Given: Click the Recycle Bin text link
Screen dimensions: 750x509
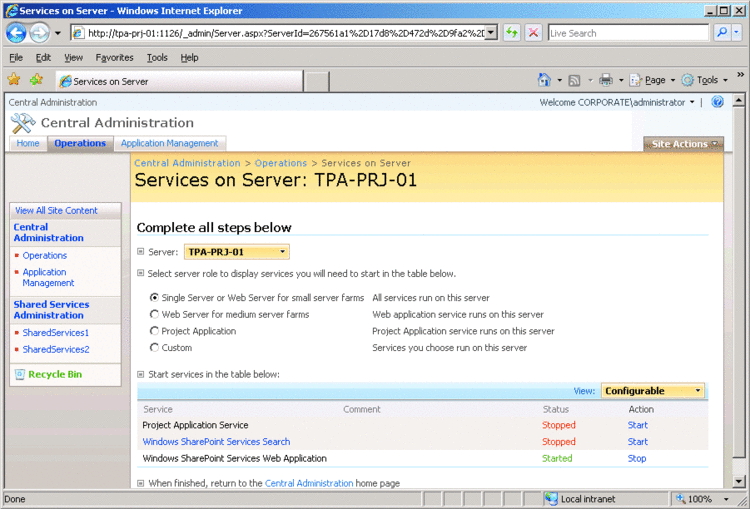Looking at the screenshot, I should (x=55, y=375).
